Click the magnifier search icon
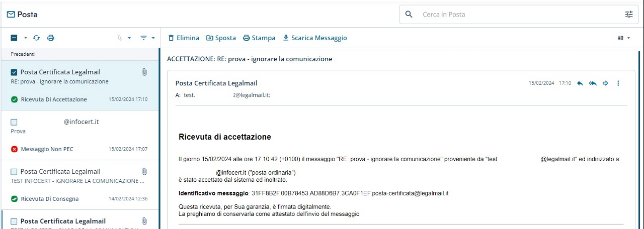 pos(409,15)
